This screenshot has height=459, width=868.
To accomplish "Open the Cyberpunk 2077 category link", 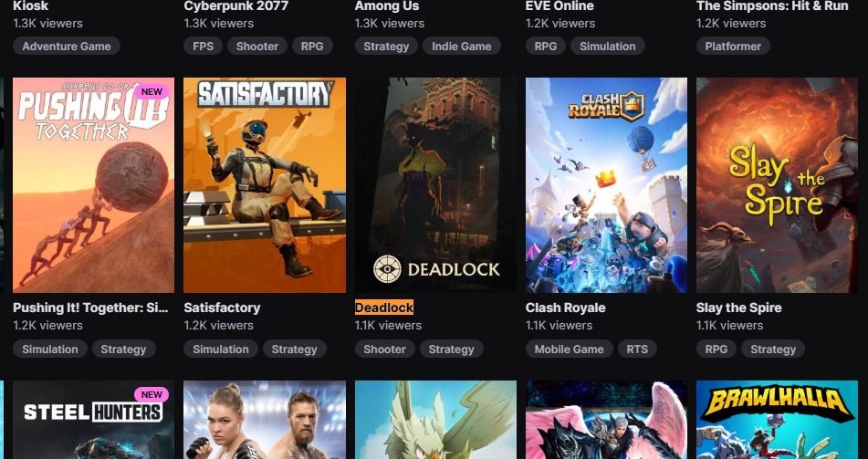I will click(235, 6).
